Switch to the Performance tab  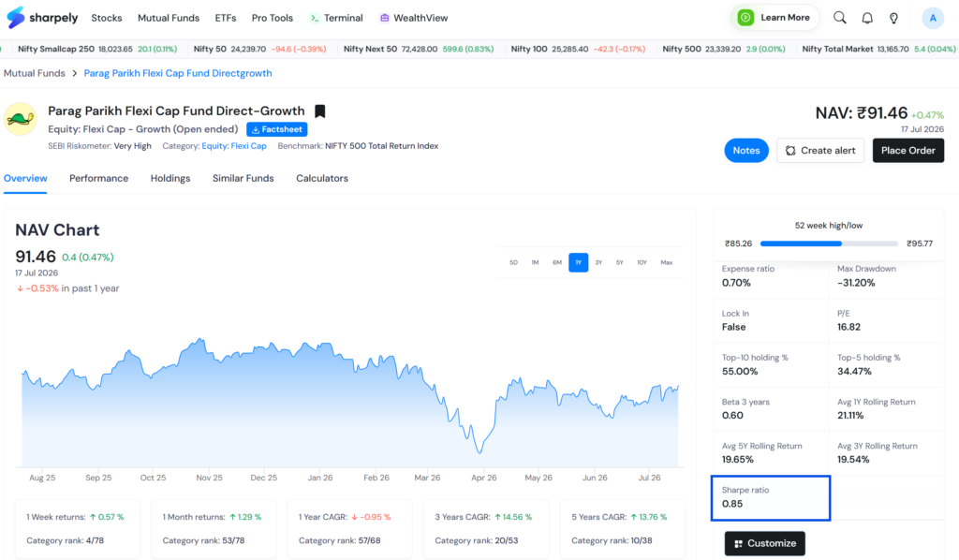tap(98, 179)
